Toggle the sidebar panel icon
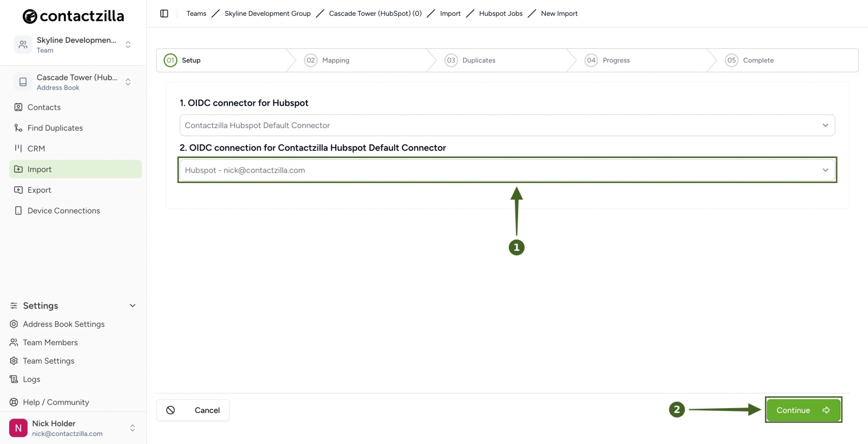Screen dimensions: 868x444 pyautogui.click(x=164, y=14)
